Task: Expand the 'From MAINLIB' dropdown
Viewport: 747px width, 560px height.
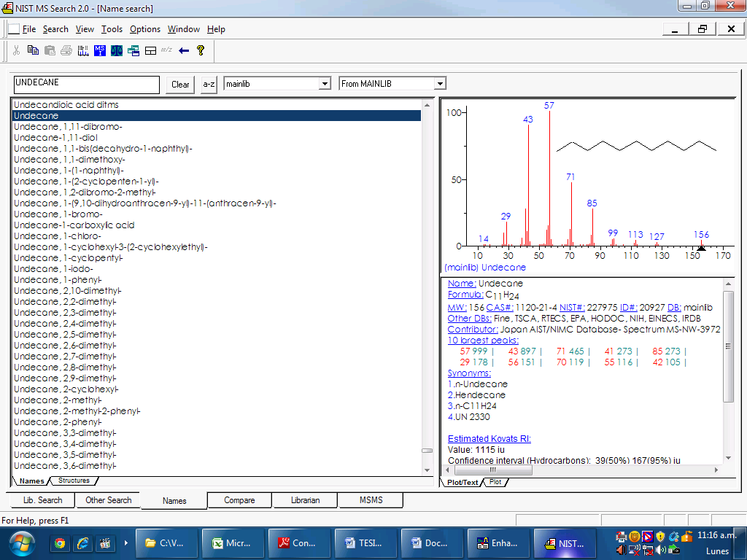Action: click(440, 84)
